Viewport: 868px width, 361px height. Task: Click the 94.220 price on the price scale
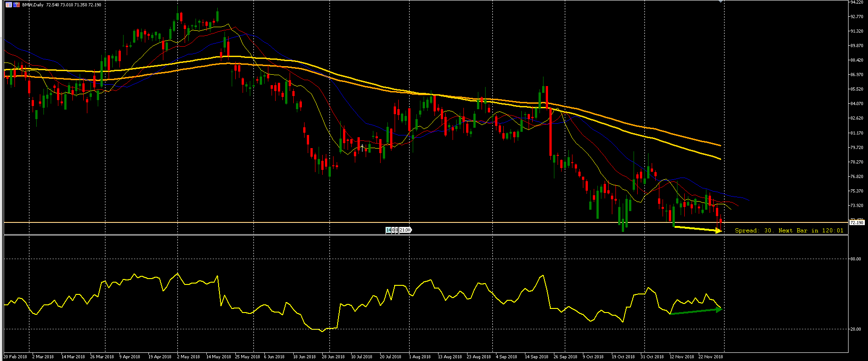coord(856,2)
